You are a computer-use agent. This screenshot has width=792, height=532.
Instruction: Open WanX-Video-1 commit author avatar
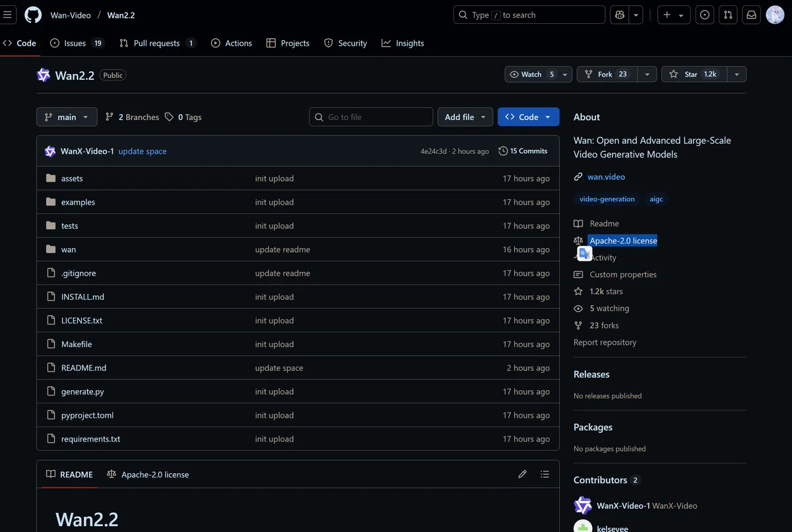pyautogui.click(x=50, y=151)
